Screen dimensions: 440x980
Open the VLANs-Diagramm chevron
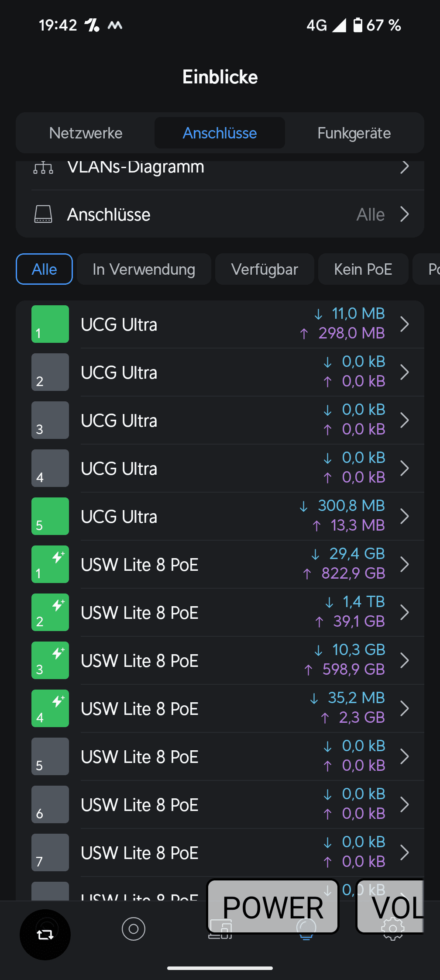[x=405, y=167]
